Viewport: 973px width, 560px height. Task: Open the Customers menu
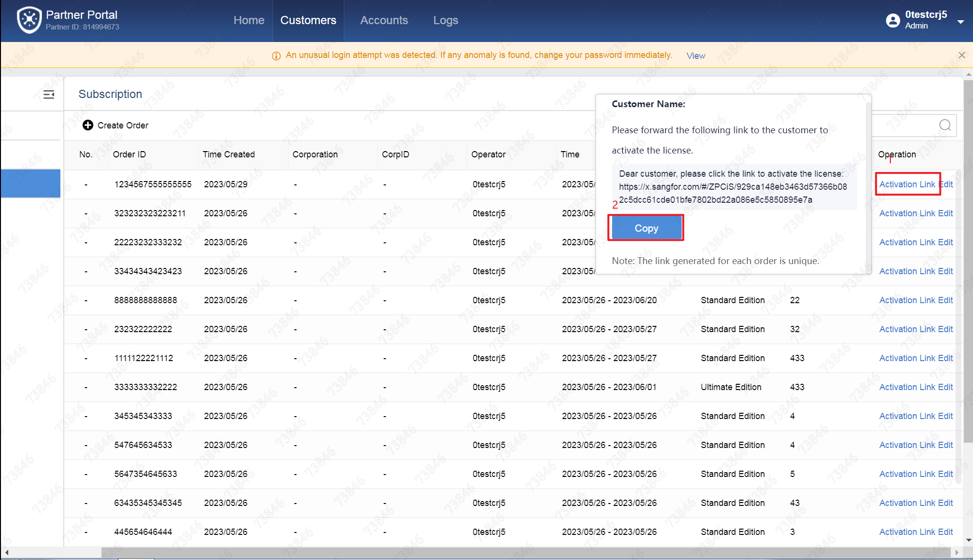[308, 20]
